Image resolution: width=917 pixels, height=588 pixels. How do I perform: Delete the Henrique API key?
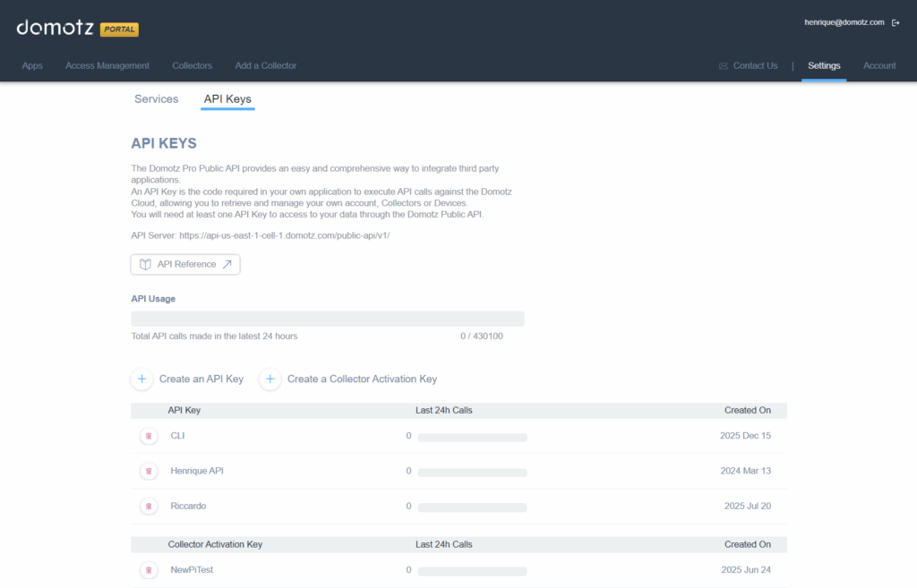(149, 471)
